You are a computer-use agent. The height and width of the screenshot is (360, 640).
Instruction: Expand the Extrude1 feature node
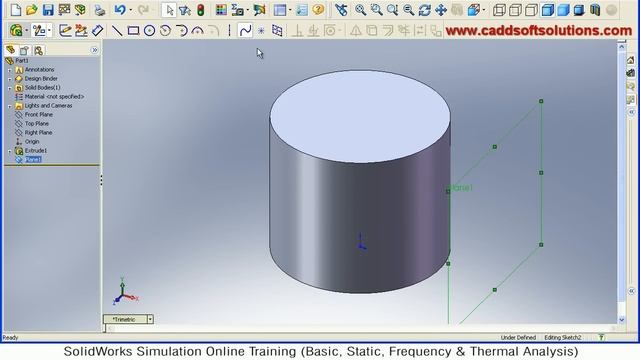point(10,151)
